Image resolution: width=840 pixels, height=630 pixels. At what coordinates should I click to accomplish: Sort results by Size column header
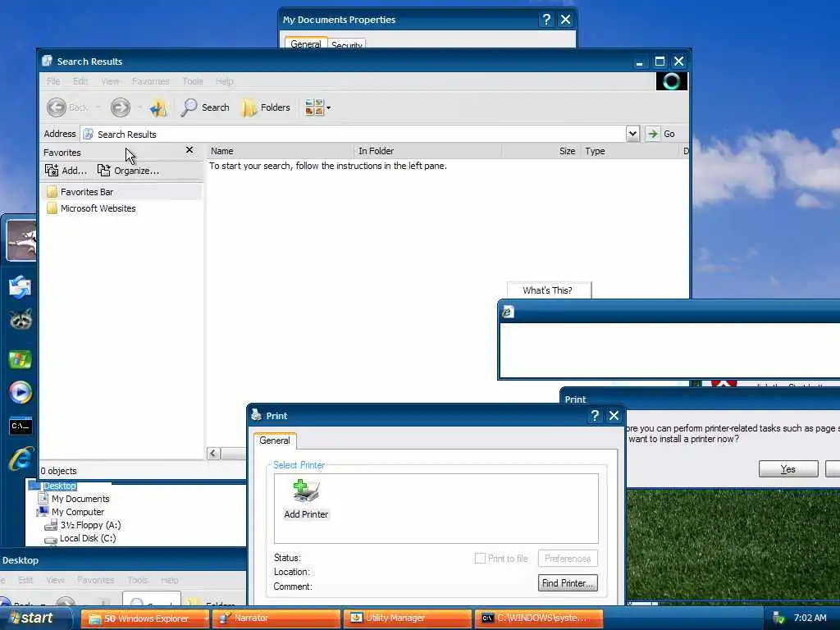point(541,151)
